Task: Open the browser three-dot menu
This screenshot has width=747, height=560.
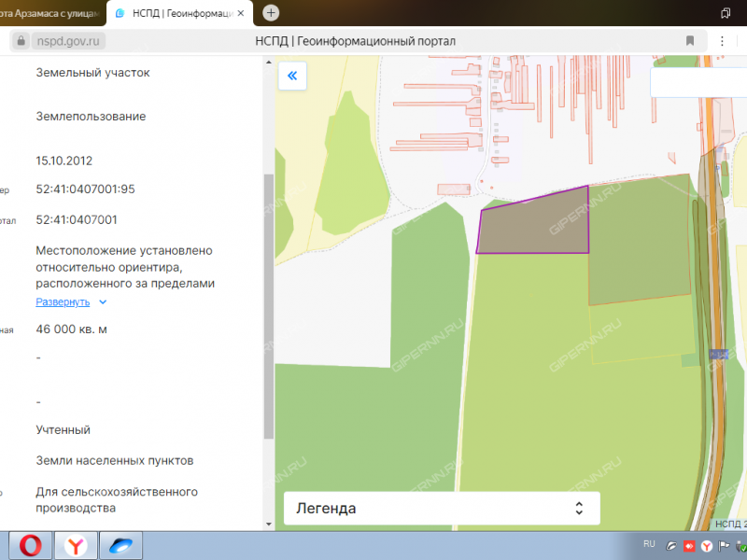Action: (x=722, y=41)
